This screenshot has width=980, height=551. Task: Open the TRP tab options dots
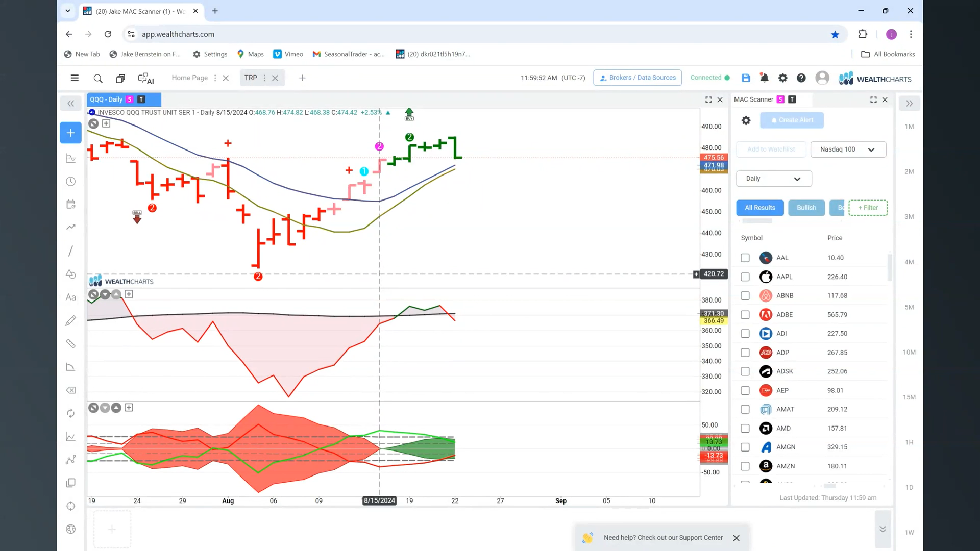(264, 78)
